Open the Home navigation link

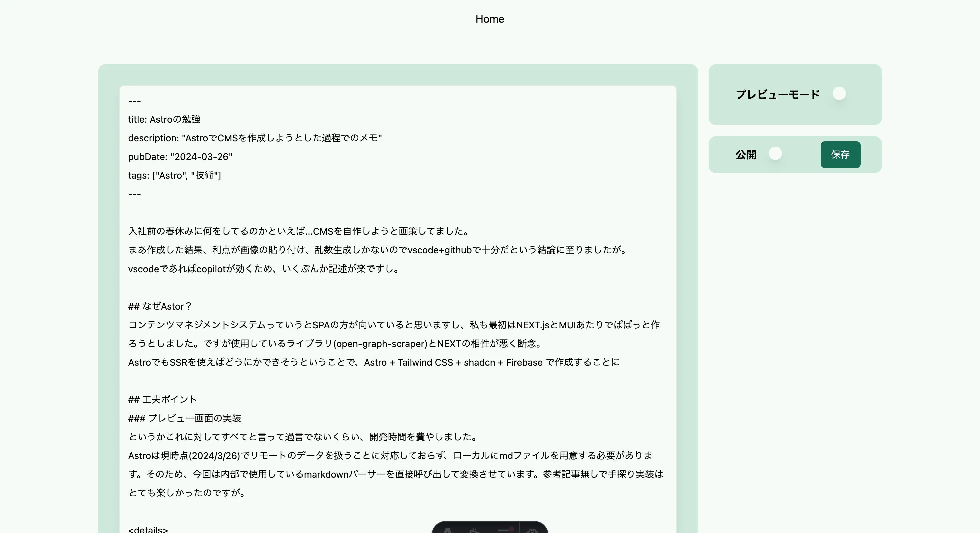(490, 19)
